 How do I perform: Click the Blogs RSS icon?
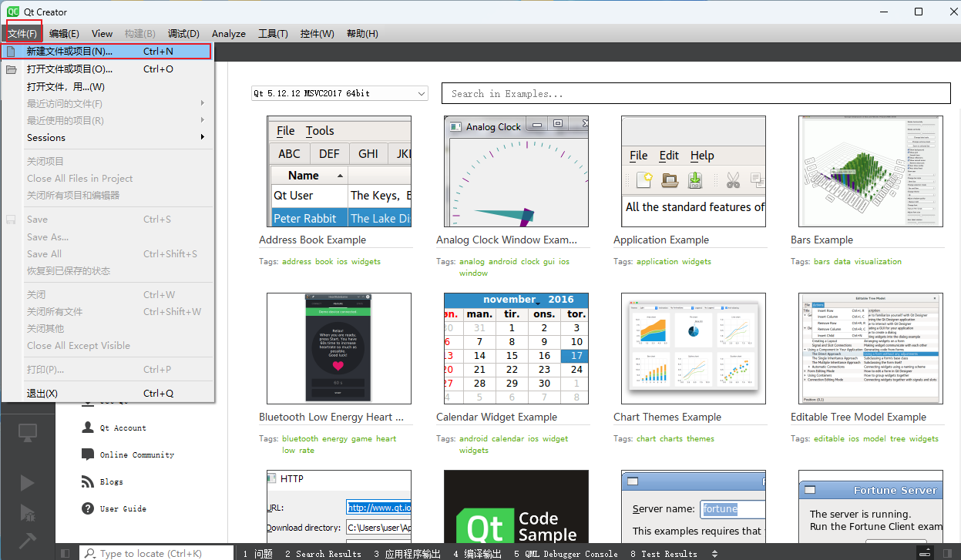point(87,481)
